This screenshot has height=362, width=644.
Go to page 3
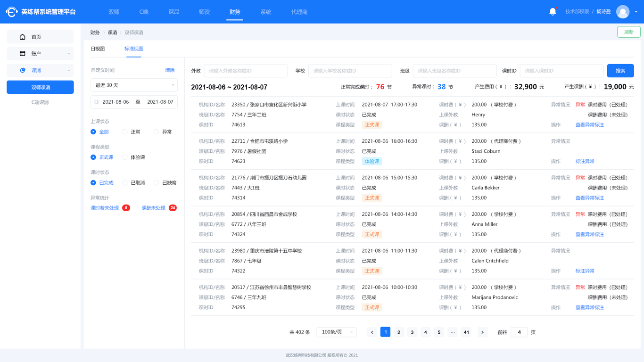click(x=412, y=332)
